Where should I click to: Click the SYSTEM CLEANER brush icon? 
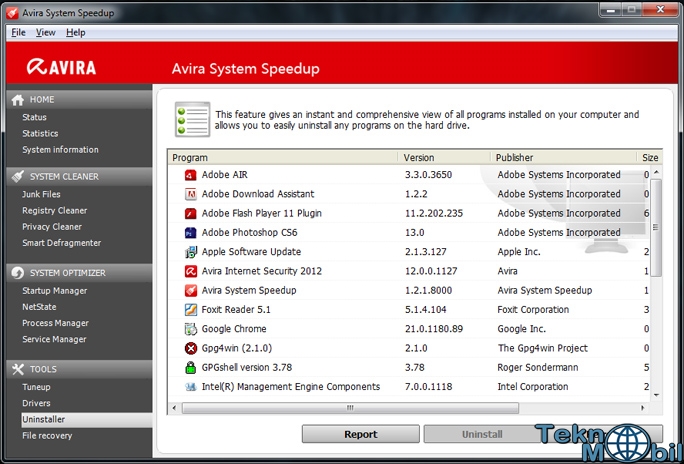[x=18, y=177]
